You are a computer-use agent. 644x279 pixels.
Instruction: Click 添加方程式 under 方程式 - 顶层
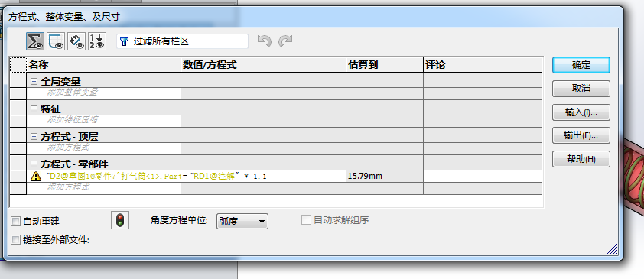[103, 148]
